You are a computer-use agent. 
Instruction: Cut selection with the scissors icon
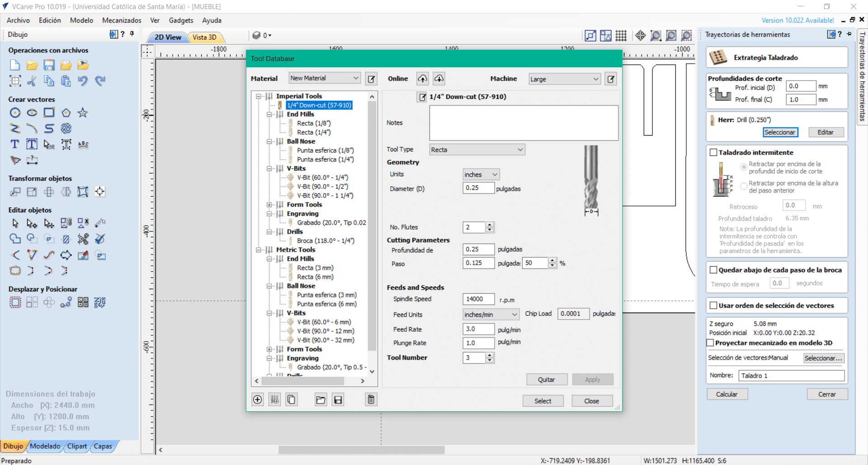click(32, 81)
